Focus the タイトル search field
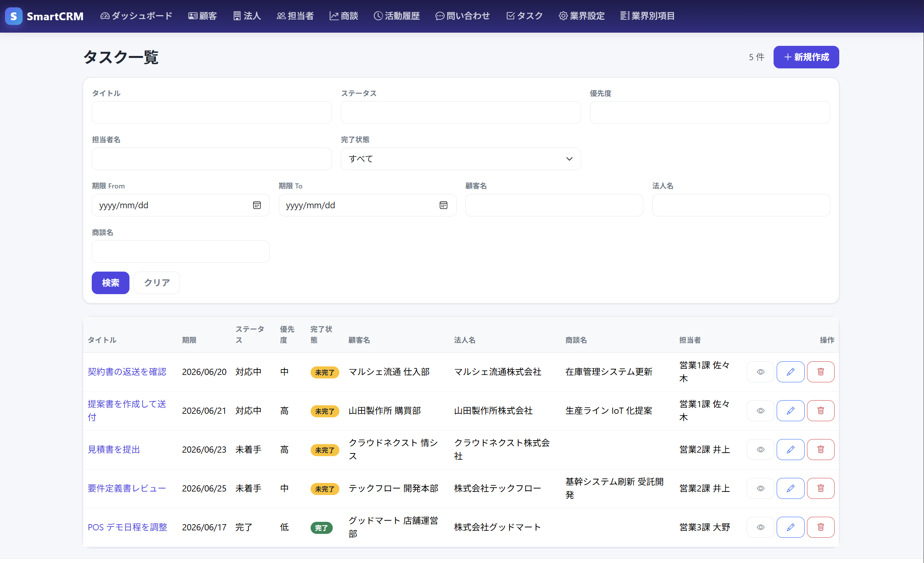 click(x=211, y=113)
